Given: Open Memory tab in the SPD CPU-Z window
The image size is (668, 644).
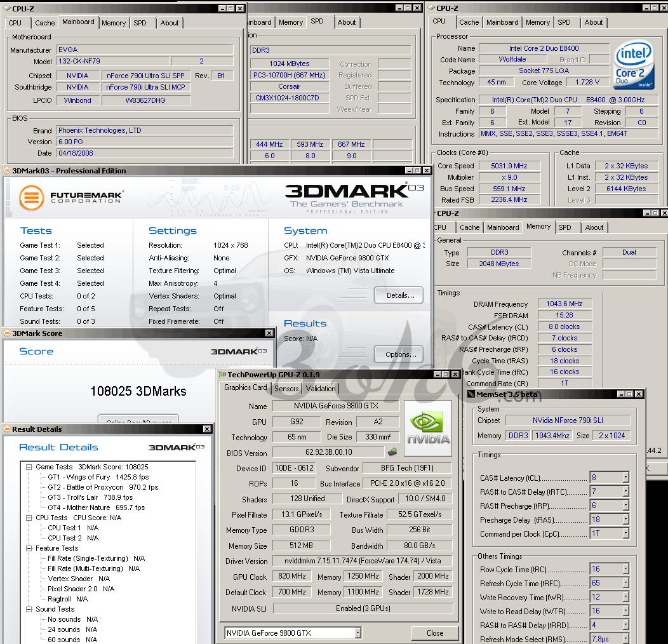Looking at the screenshot, I should pos(291,22).
